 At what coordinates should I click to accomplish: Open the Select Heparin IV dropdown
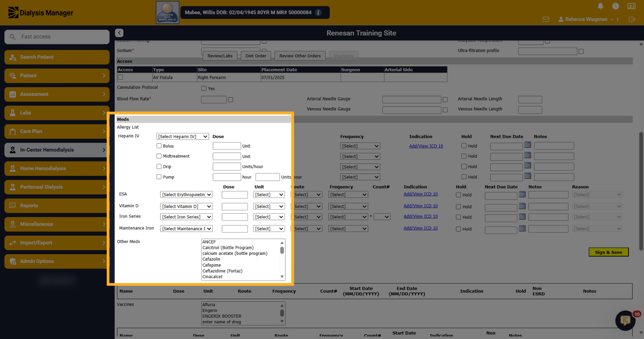click(x=182, y=136)
